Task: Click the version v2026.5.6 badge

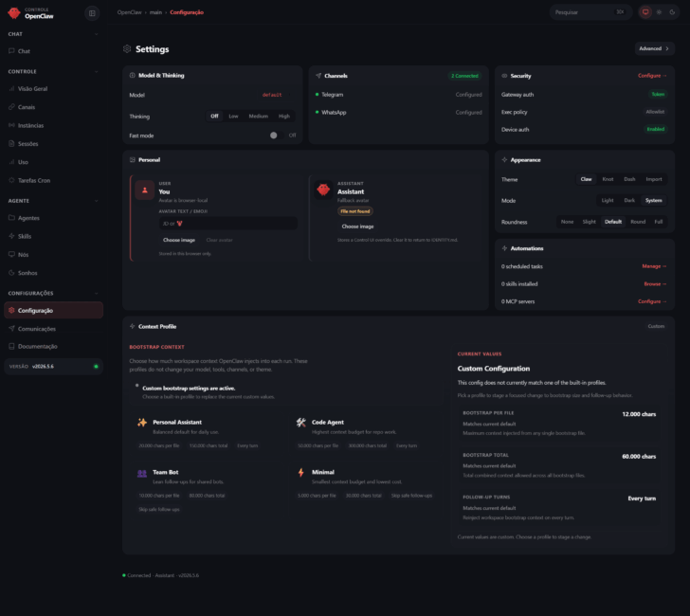Action: coord(54,366)
